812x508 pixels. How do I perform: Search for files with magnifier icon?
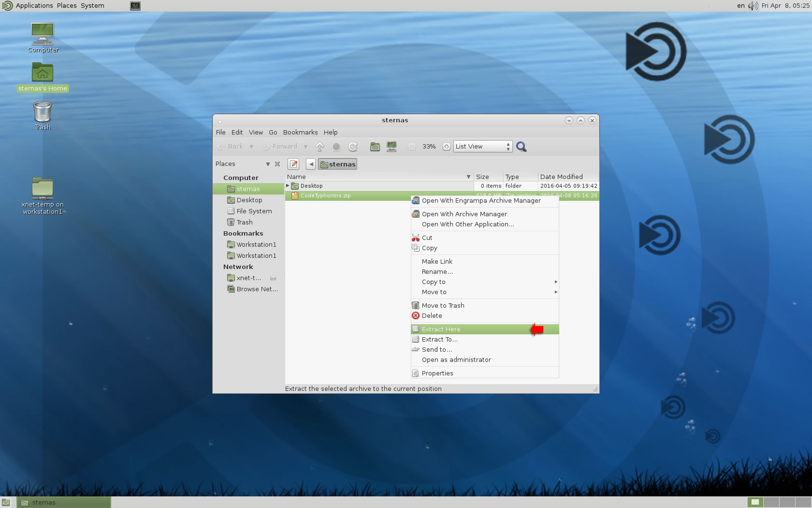(521, 147)
